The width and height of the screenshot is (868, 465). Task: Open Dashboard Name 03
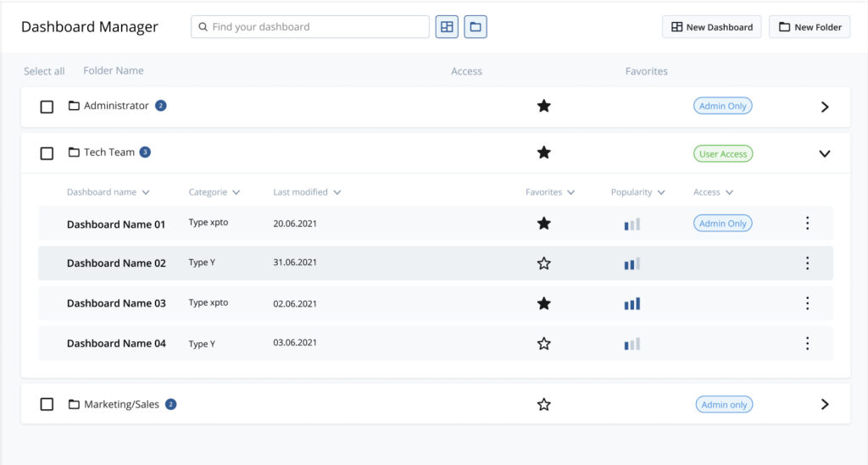116,303
